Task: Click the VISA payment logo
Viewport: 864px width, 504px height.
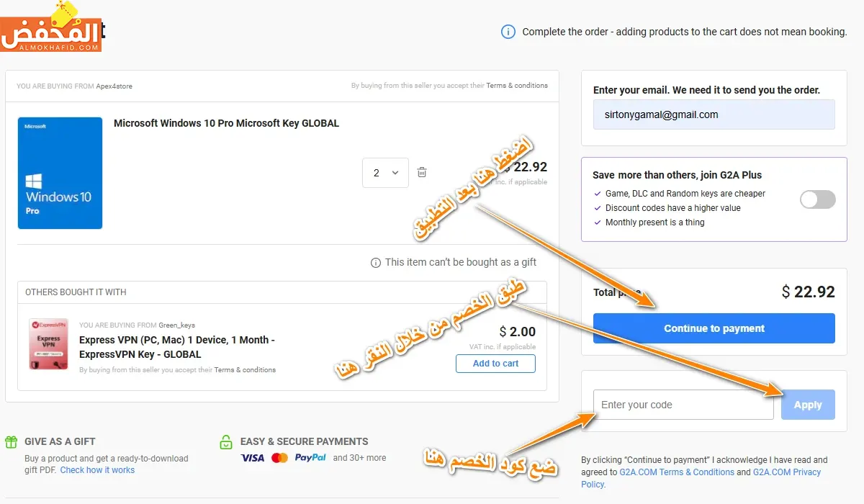Action: click(x=252, y=458)
